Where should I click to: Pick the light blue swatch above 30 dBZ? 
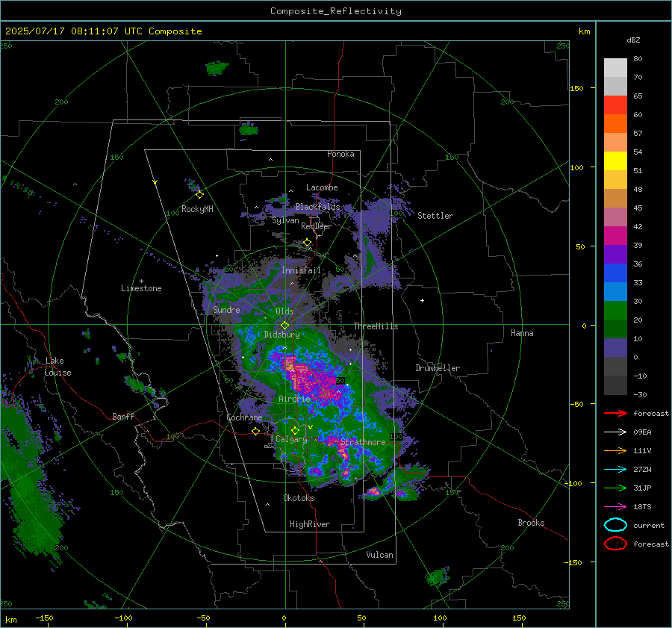tap(615, 291)
